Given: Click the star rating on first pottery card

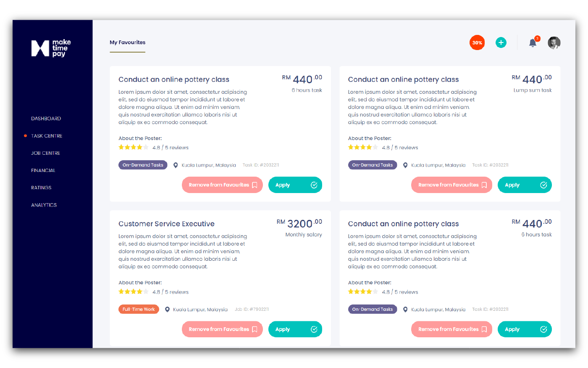Looking at the screenshot, I should point(134,147).
